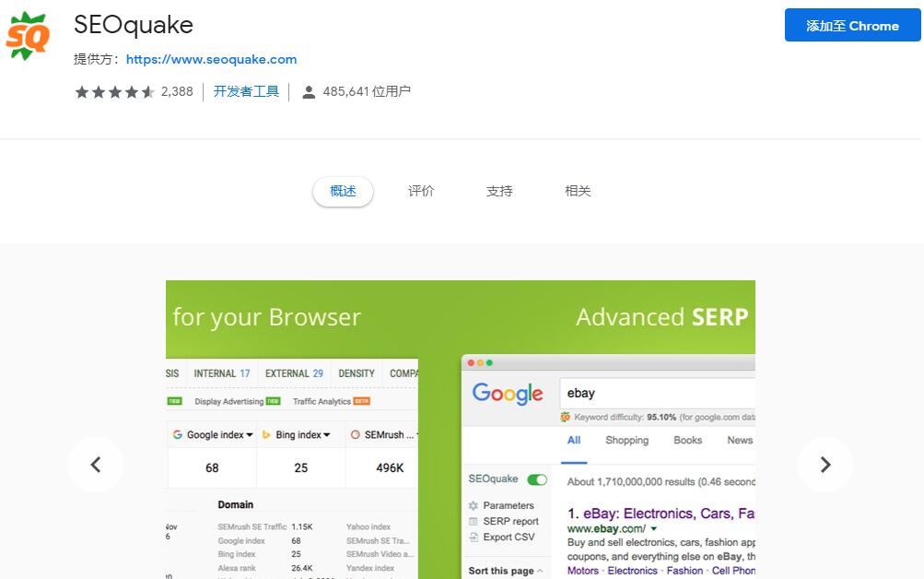The width and height of the screenshot is (924, 579).
Task: Click the SEOquake title heading
Action: (x=134, y=25)
